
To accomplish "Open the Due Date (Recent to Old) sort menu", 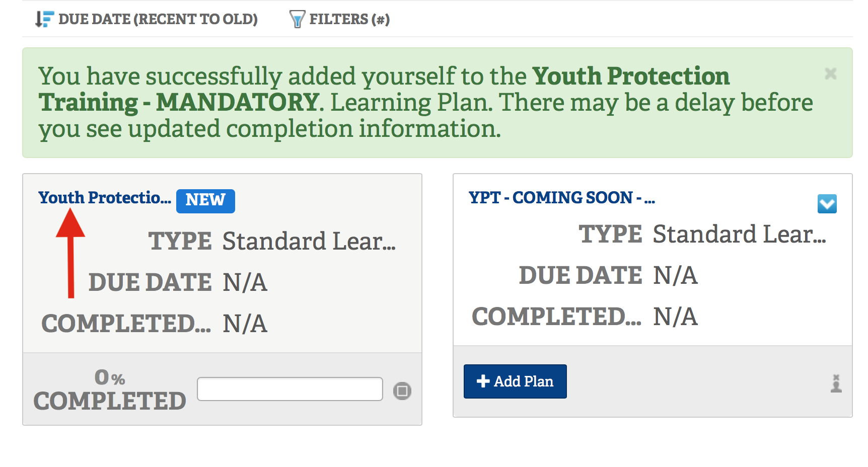I will point(158,19).
